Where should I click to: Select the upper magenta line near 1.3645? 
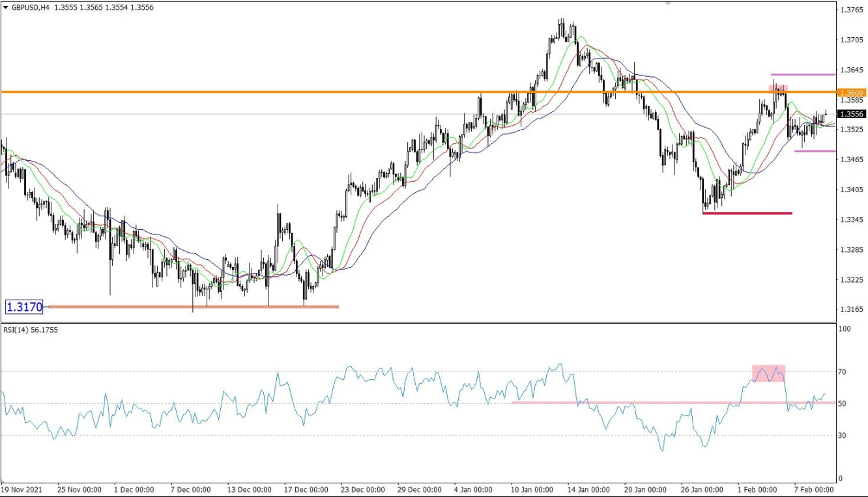[x=803, y=74]
